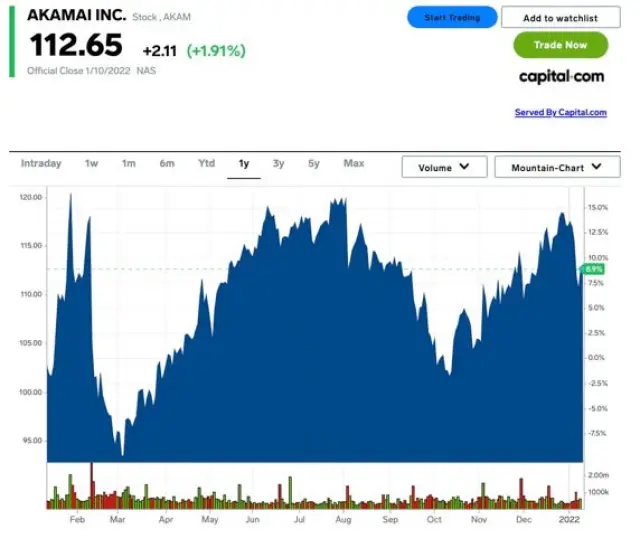Click the Start Trading button
The image size is (640, 548).
(451, 18)
